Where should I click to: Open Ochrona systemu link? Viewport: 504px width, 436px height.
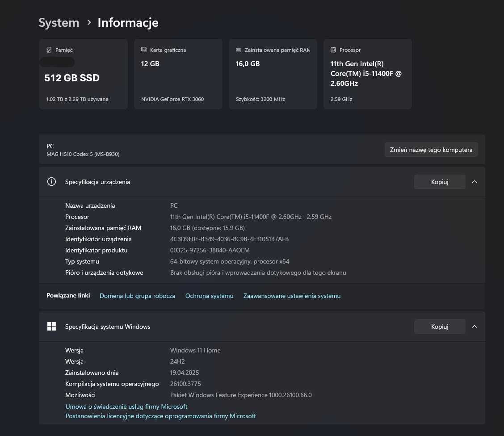point(209,296)
